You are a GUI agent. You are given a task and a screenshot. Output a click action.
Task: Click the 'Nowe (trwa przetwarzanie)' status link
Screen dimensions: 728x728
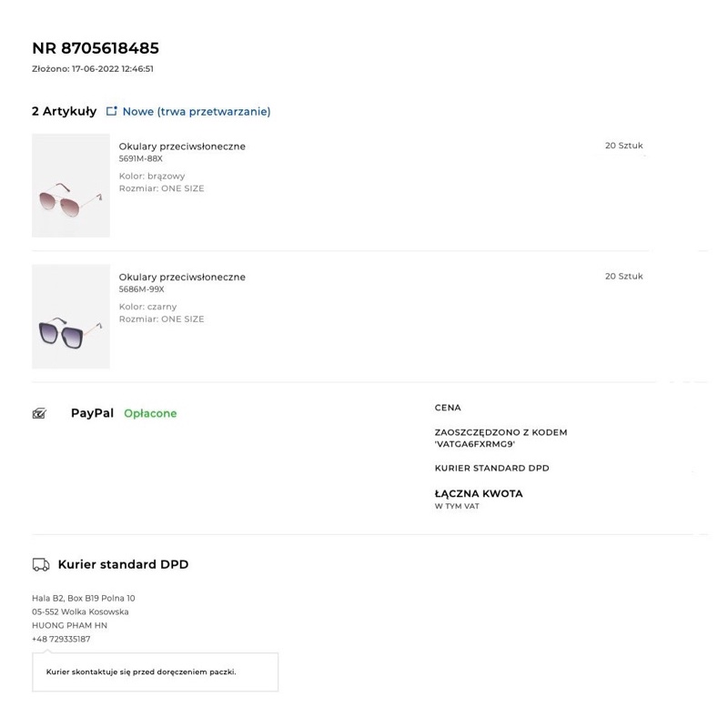coord(197,111)
